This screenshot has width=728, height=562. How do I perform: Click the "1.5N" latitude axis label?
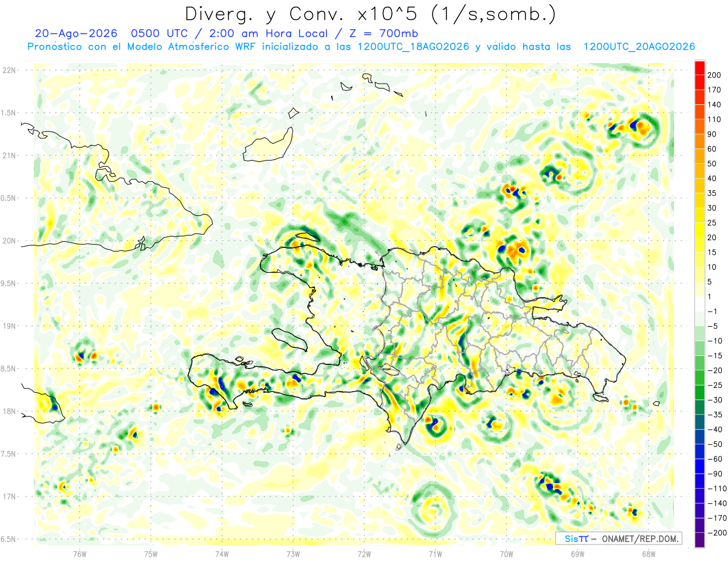(10, 113)
